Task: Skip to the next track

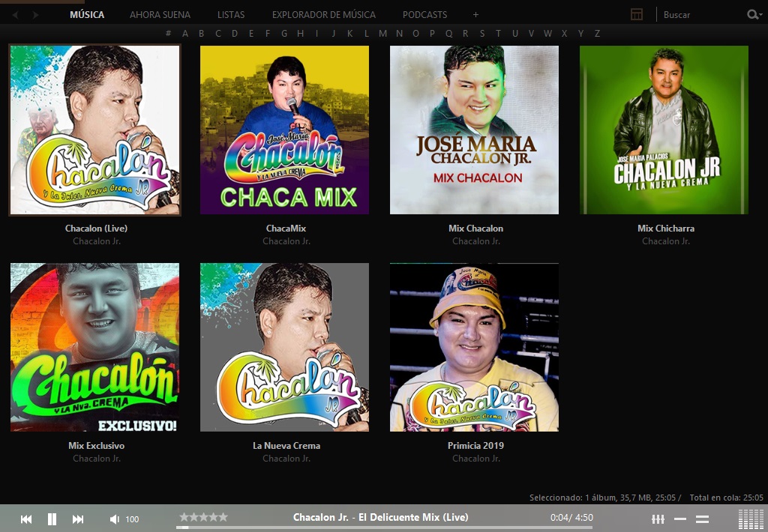Action: coord(77,518)
